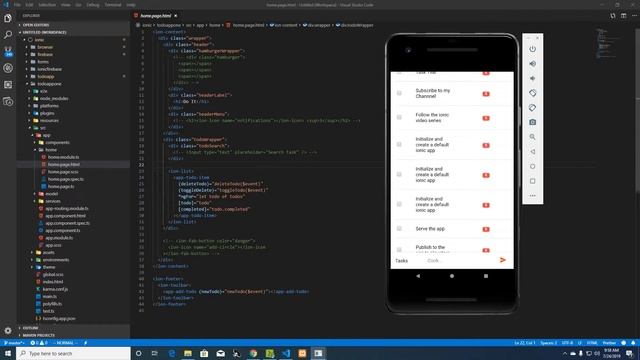This screenshot has height=360, width=640.
Task: Open the File menu
Action: pos(17,5)
